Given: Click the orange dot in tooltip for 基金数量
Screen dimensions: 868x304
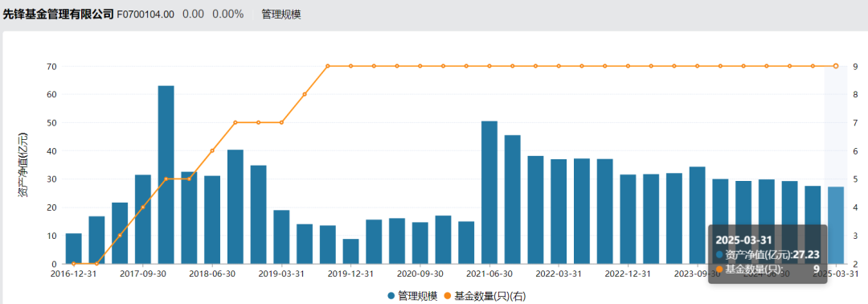Looking at the screenshot, I should click(x=719, y=269).
